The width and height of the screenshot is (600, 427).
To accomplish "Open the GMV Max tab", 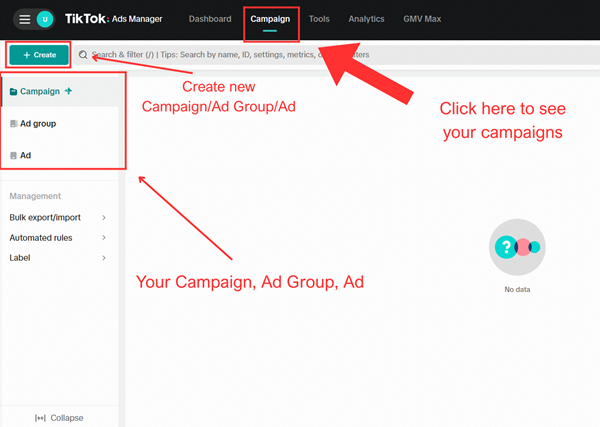I will pyautogui.click(x=422, y=19).
